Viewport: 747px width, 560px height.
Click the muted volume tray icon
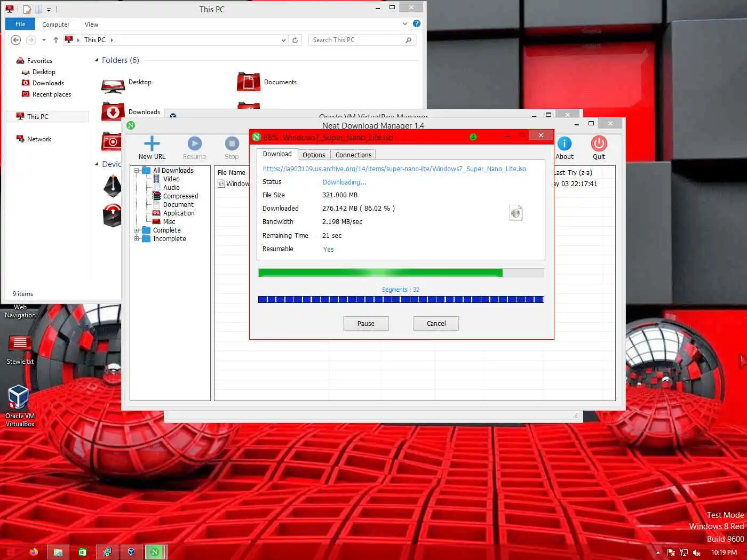696,553
